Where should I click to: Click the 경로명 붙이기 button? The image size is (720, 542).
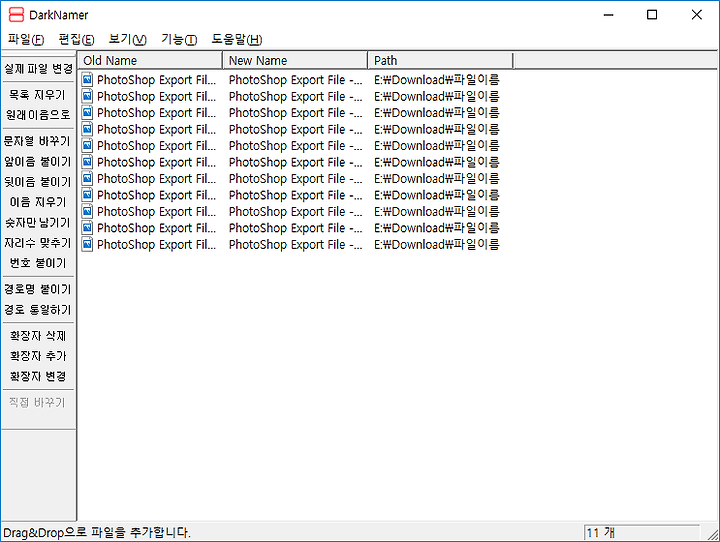pos(38,289)
